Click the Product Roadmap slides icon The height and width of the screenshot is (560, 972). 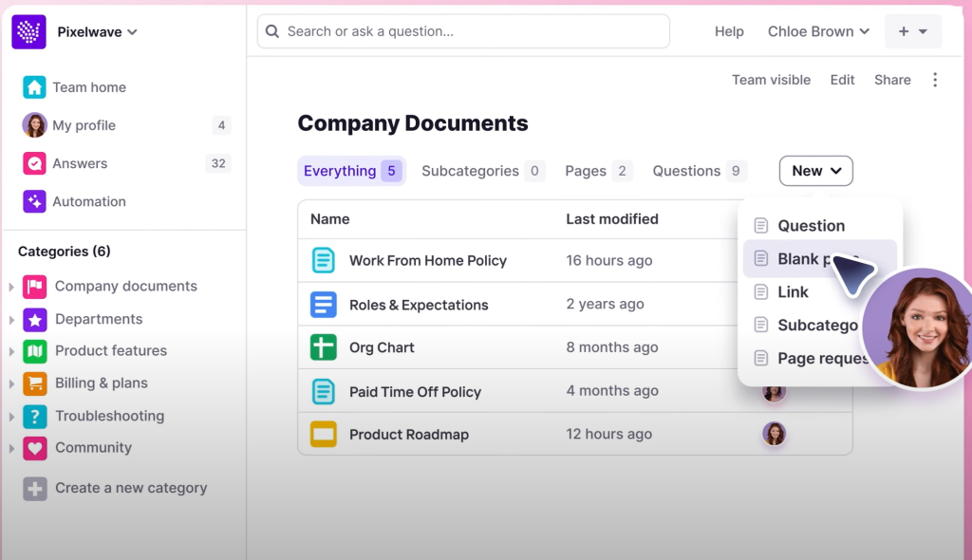(323, 434)
